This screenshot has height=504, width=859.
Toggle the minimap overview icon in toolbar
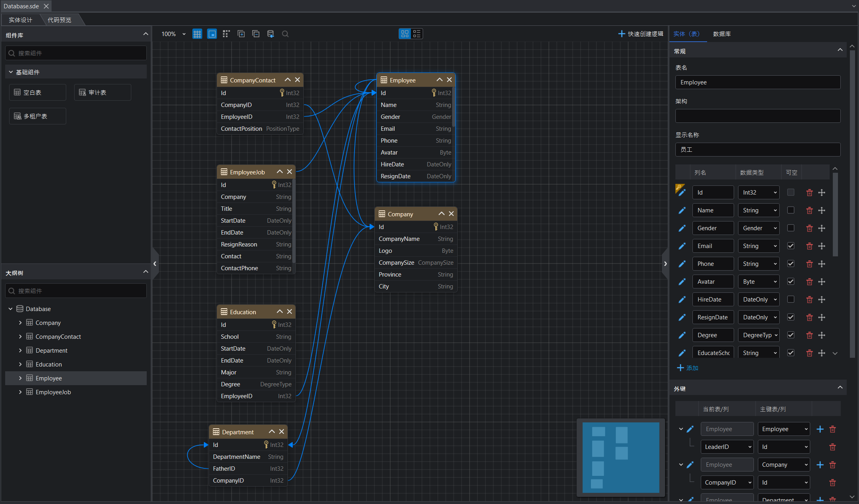(x=212, y=34)
